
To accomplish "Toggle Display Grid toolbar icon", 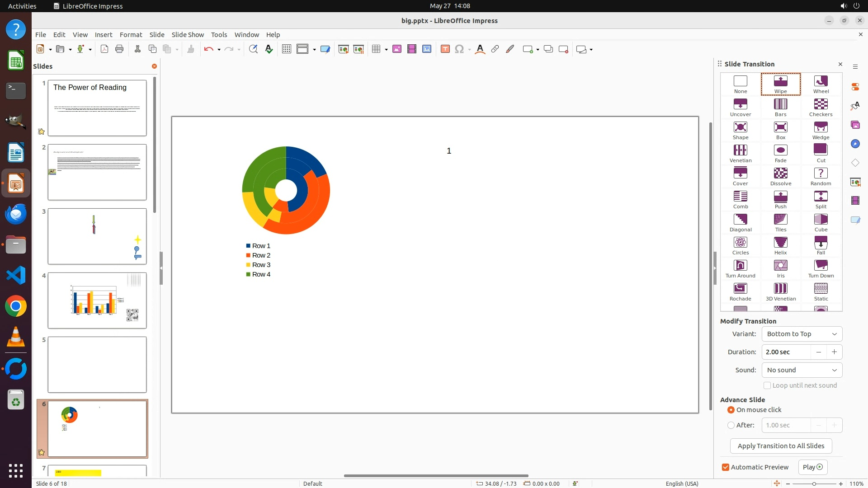I will pyautogui.click(x=287, y=49).
